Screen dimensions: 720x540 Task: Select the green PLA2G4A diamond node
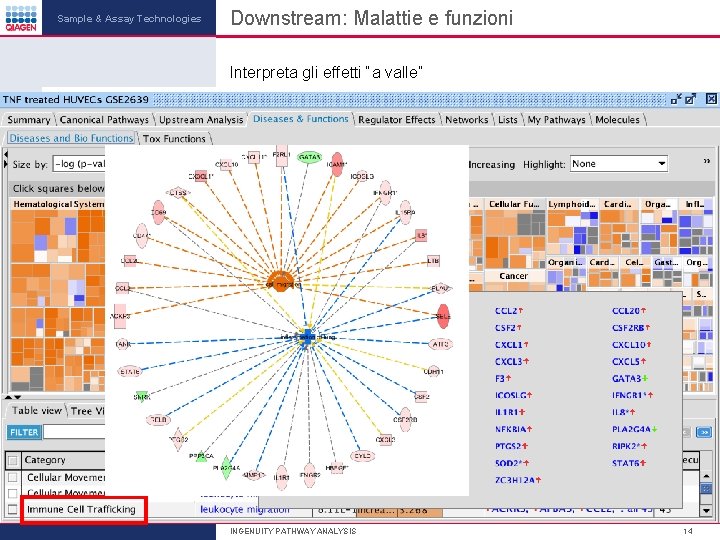(x=225, y=468)
